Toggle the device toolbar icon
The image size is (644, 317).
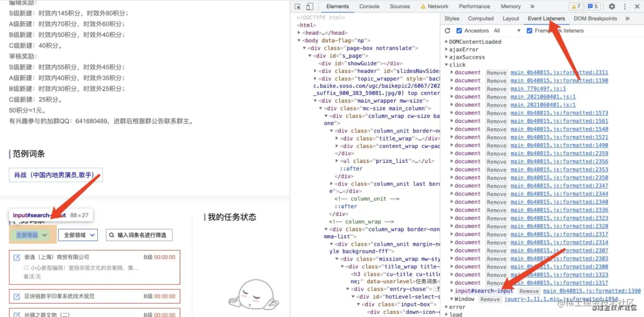tap(309, 6)
